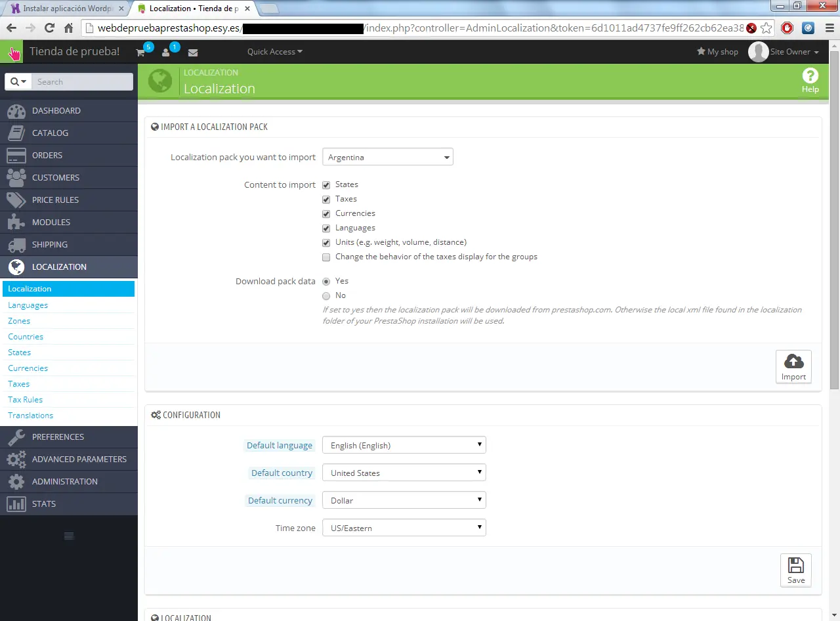Viewport: 840px width, 621px height.
Task: Click the Advanced Parameters gears icon
Action: [x=16, y=460]
